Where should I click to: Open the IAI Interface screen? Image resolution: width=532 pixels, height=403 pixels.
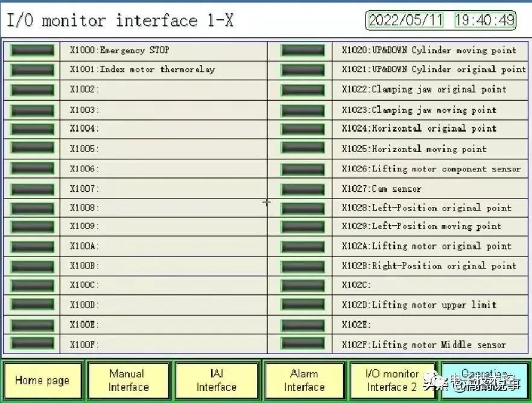(x=216, y=381)
